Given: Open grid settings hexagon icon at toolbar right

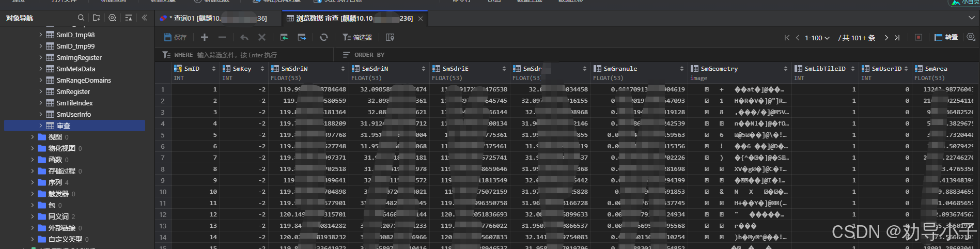Looking at the screenshot, I should (971, 37).
